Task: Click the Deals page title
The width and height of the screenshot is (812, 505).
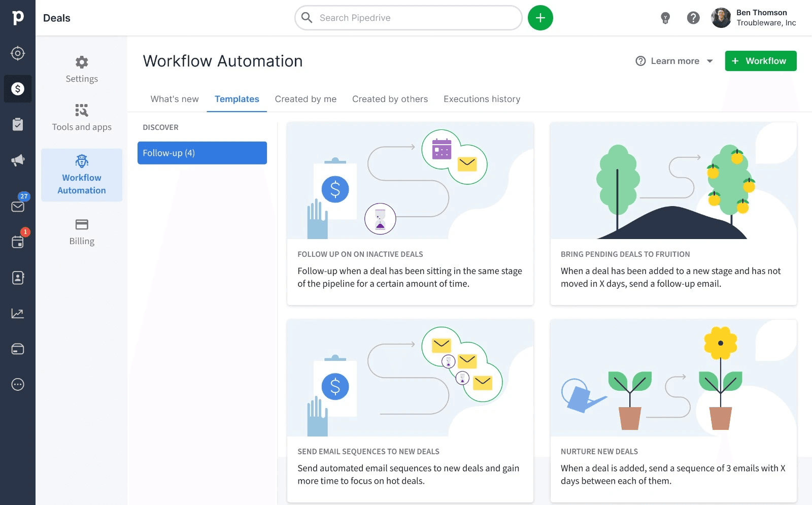Action: coord(57,18)
